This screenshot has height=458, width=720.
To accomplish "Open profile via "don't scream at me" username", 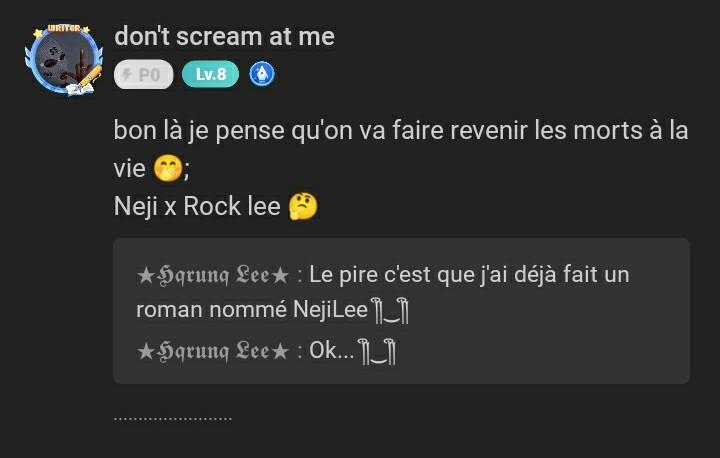I will click(x=224, y=37).
